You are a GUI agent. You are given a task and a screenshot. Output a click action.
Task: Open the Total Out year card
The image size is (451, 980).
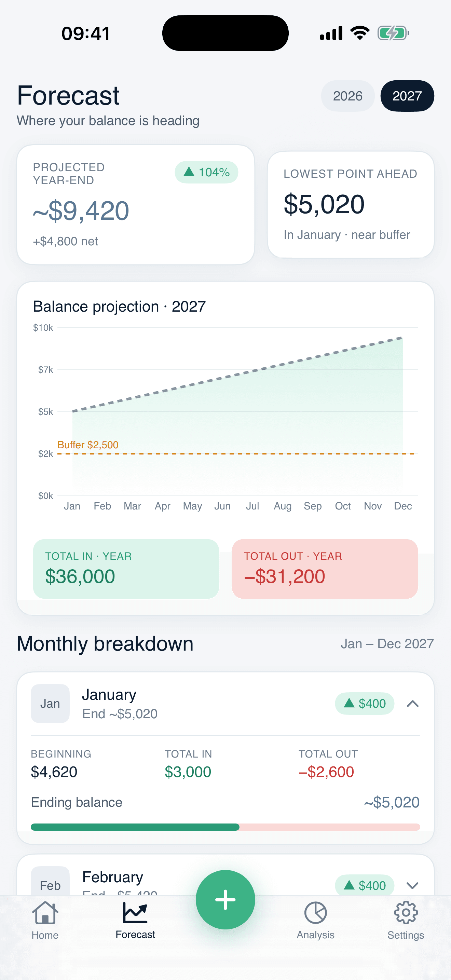pyautogui.click(x=325, y=569)
